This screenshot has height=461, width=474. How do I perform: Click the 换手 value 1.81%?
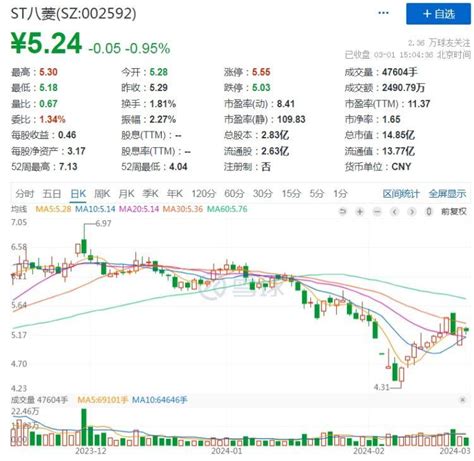(163, 104)
